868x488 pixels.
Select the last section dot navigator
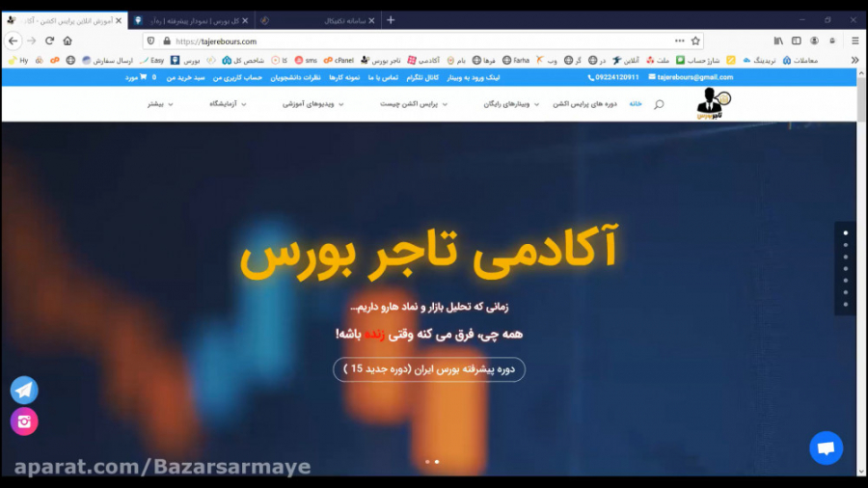coord(845,305)
